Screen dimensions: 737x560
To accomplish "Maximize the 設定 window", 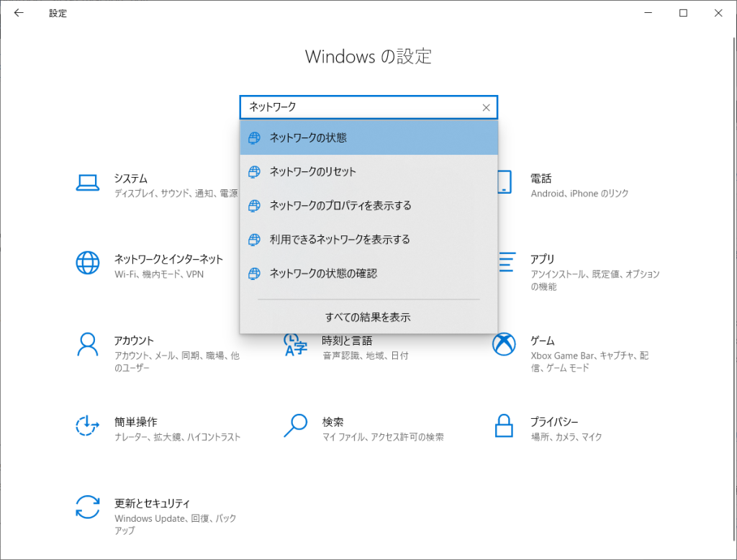I will point(684,13).
